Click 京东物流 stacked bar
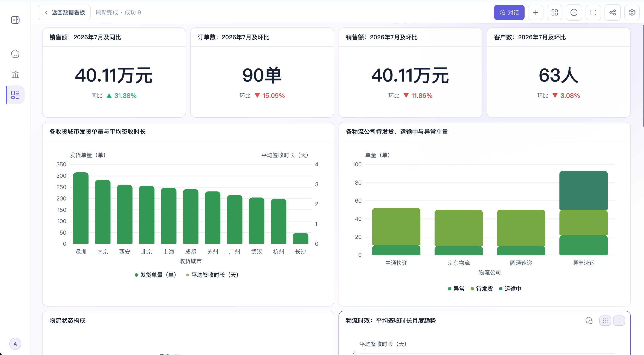Screen dimensions: 644x355 pyautogui.click(x=459, y=232)
